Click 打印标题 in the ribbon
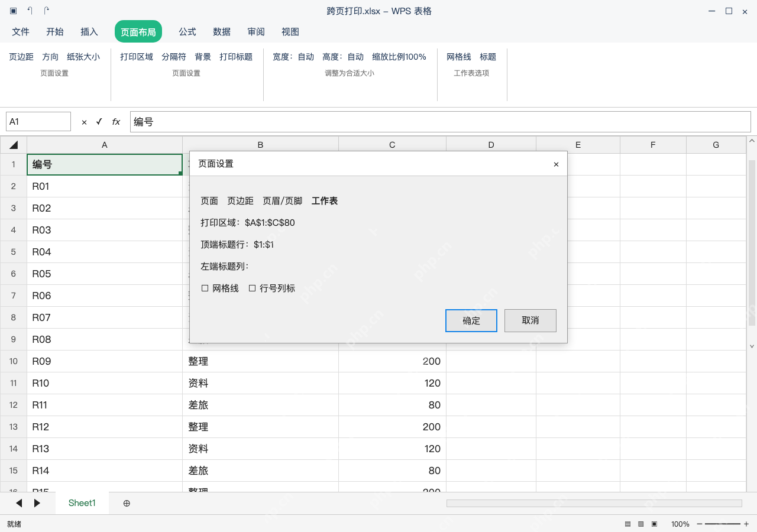The width and height of the screenshot is (757, 532). point(236,57)
